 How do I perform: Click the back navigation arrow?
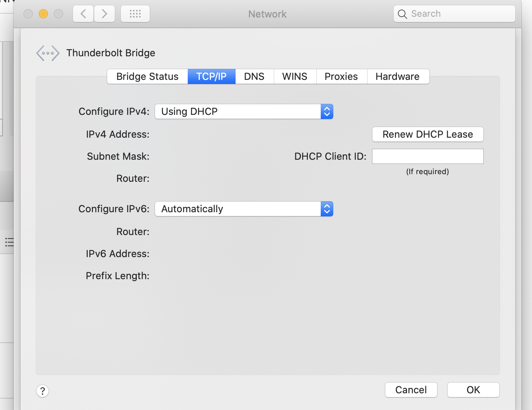pos(83,14)
